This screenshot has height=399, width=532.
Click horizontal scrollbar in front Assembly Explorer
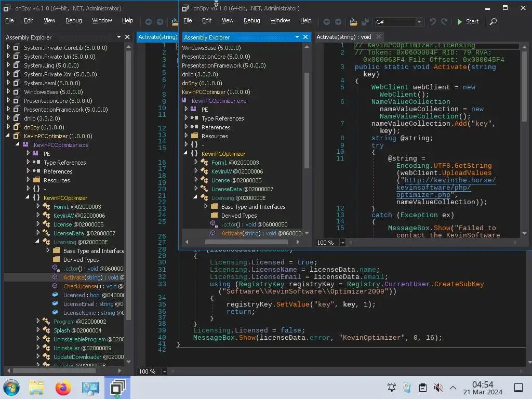pos(246,242)
